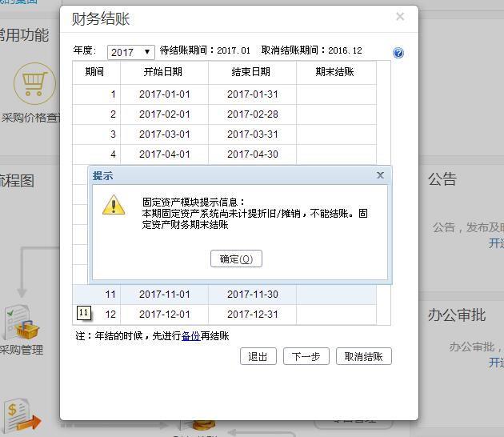
Task: Select end date cell 2017-03-31
Action: [x=252, y=134]
